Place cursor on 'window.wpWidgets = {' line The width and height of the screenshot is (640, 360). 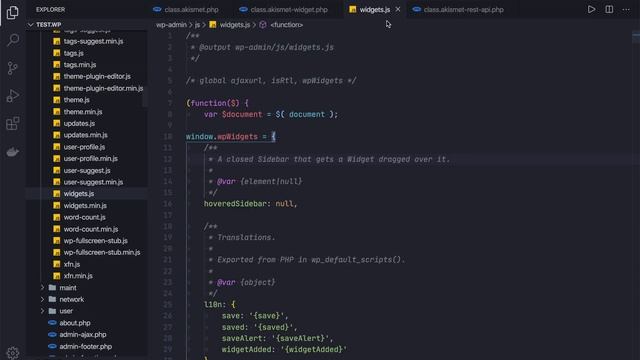coord(231,137)
